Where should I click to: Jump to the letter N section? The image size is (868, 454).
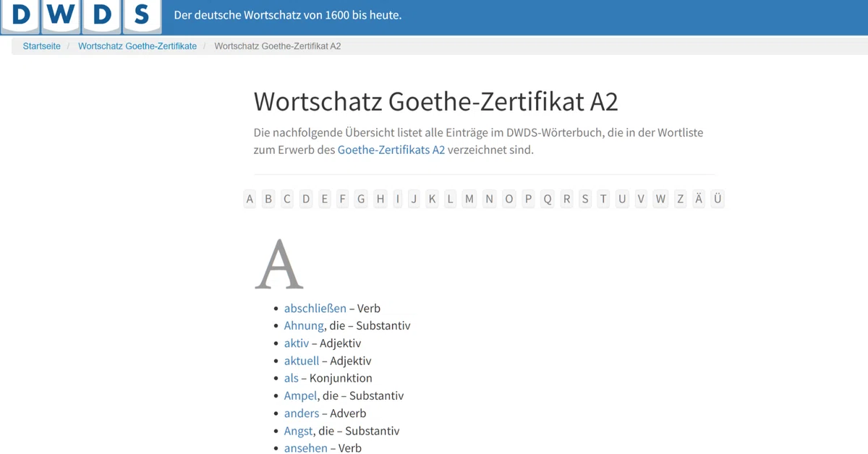[490, 199]
